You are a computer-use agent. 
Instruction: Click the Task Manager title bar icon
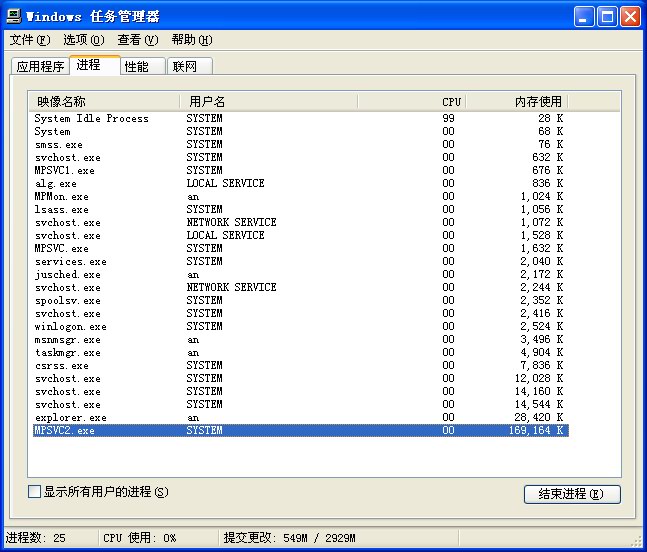pyautogui.click(x=14, y=16)
